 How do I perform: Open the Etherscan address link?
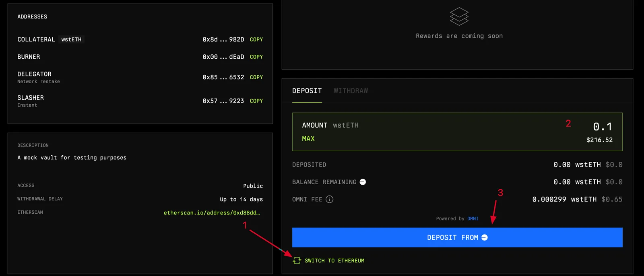click(212, 212)
